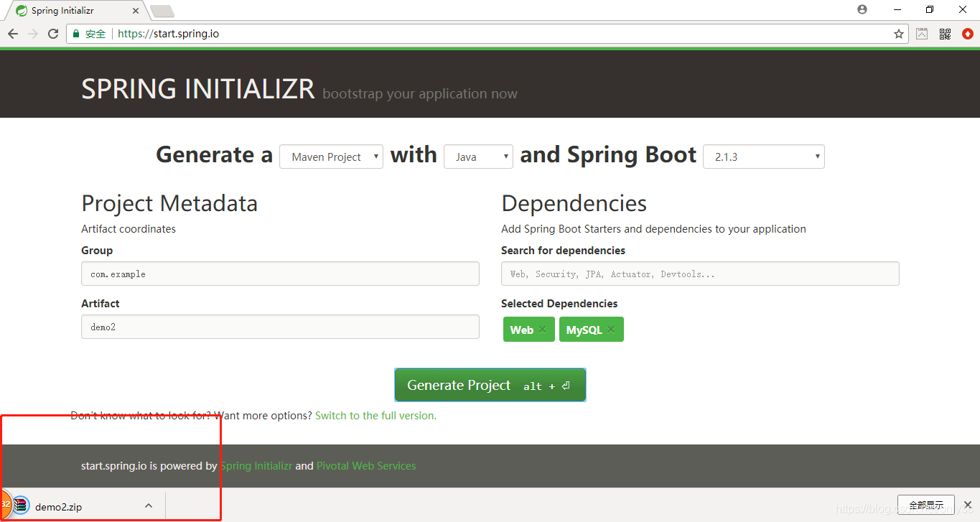Open the Pivotal Web Services link
This screenshot has height=522, width=980.
pyautogui.click(x=366, y=466)
